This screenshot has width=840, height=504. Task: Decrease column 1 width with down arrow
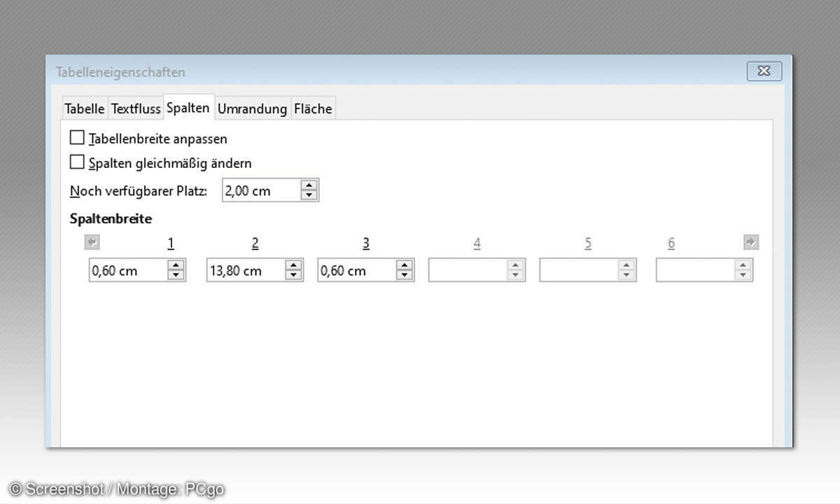(x=176, y=275)
